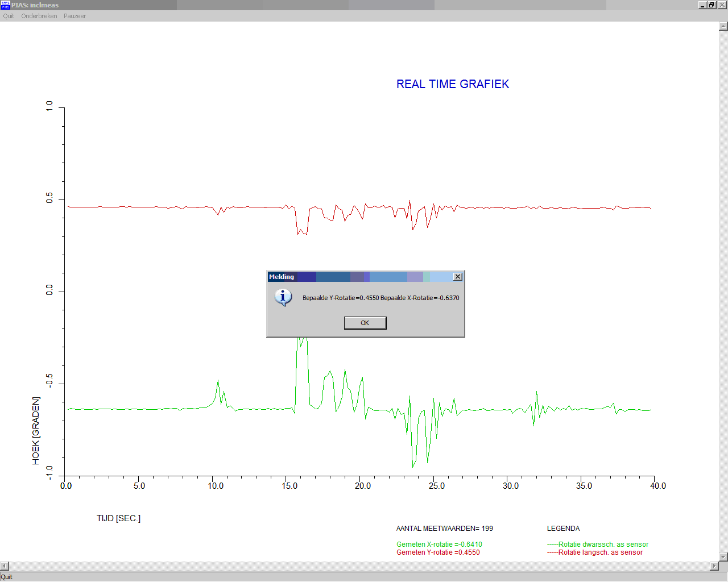Open the Quit menu item
This screenshot has height=582, width=728.
tap(9, 16)
